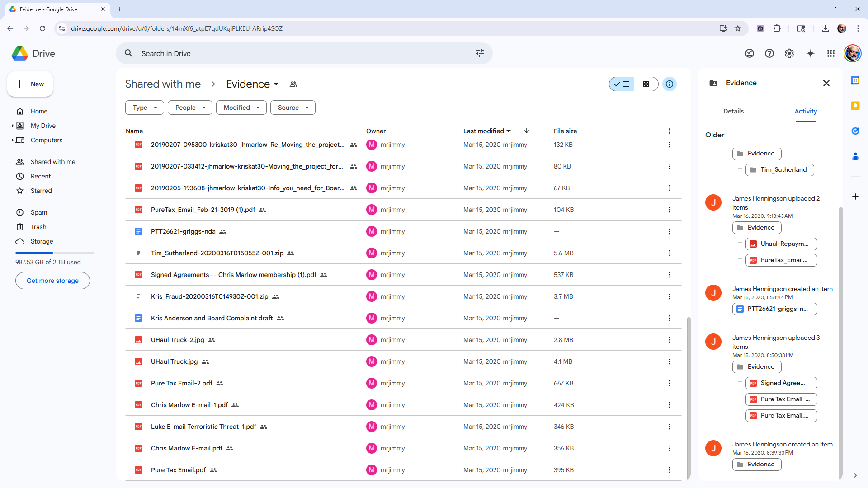Click the Support help icon
868x488 pixels.
[x=769, y=53]
